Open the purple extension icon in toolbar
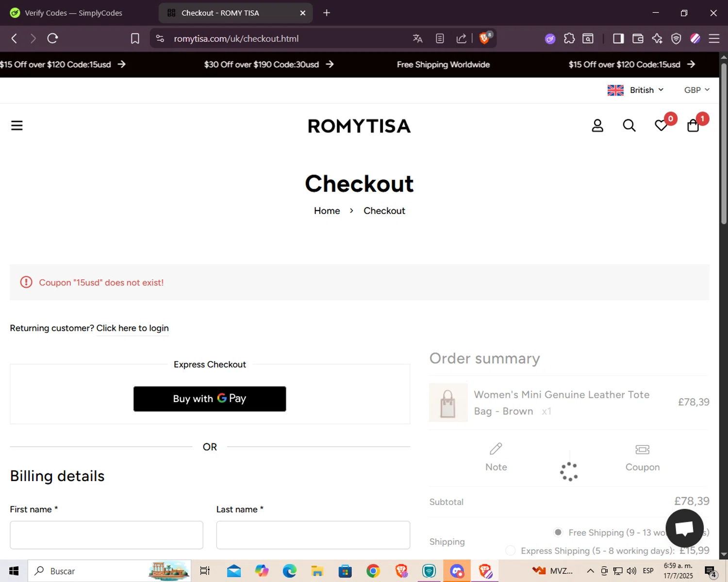 point(550,39)
